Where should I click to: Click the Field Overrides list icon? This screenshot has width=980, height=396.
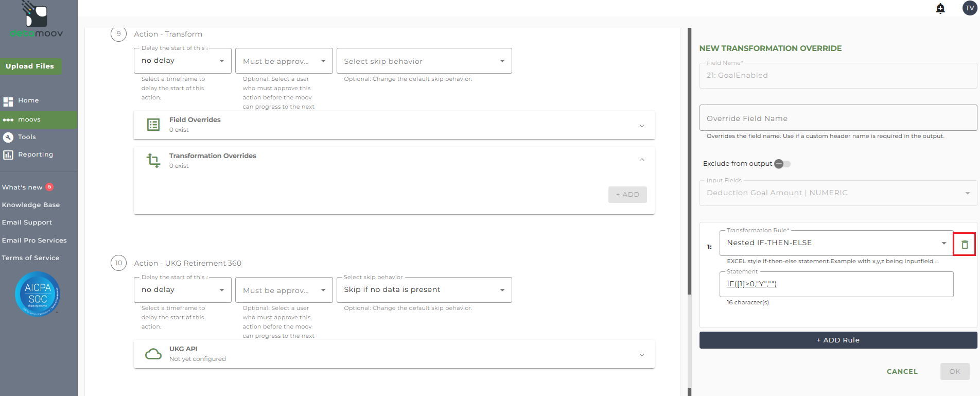[153, 125]
